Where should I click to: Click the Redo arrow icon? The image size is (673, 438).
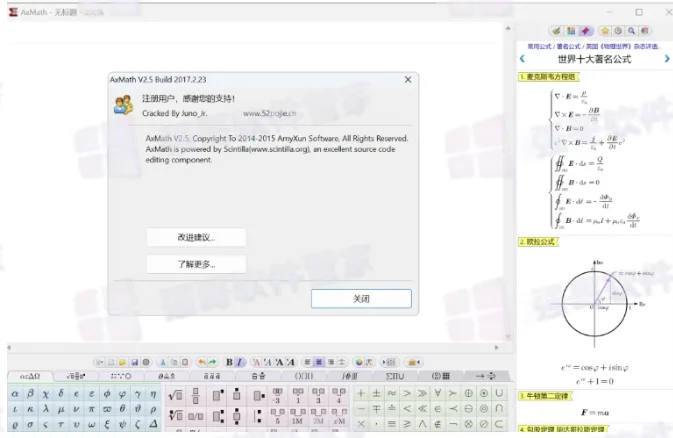(x=212, y=362)
